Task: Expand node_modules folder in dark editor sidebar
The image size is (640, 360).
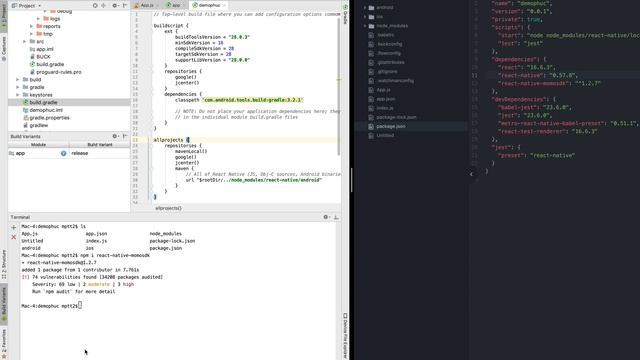Action: pos(365,26)
